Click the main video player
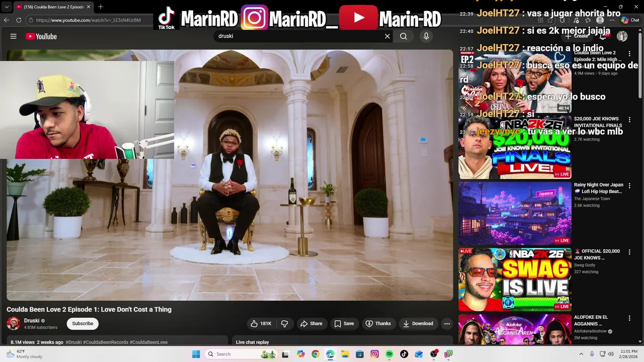The height and width of the screenshot is (362, 644). [230, 175]
